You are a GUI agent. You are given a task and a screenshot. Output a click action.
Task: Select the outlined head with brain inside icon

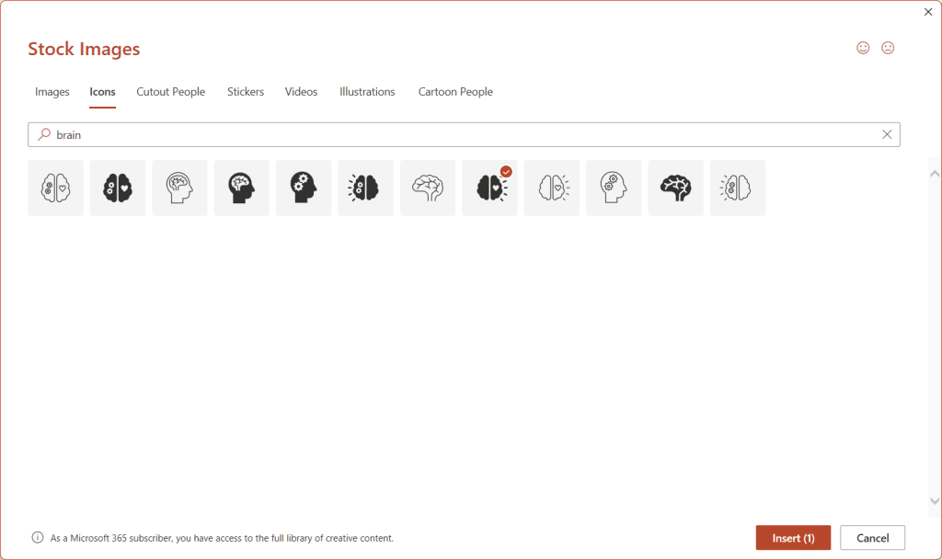[x=179, y=188]
